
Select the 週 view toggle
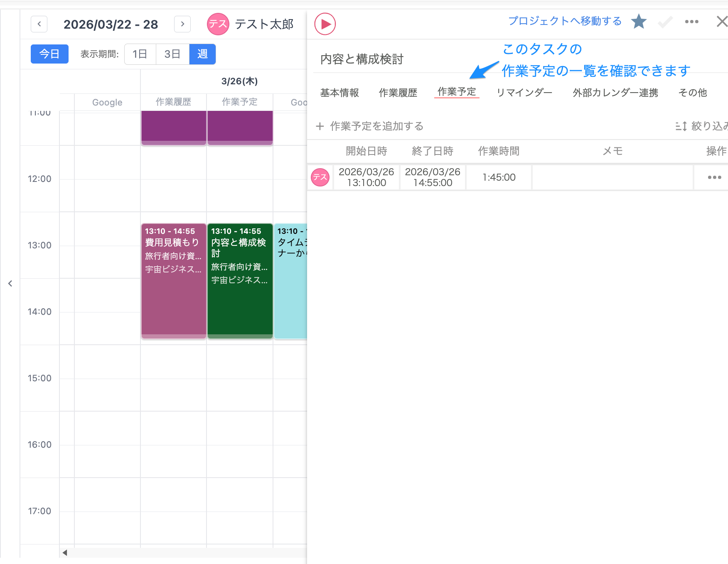point(202,54)
